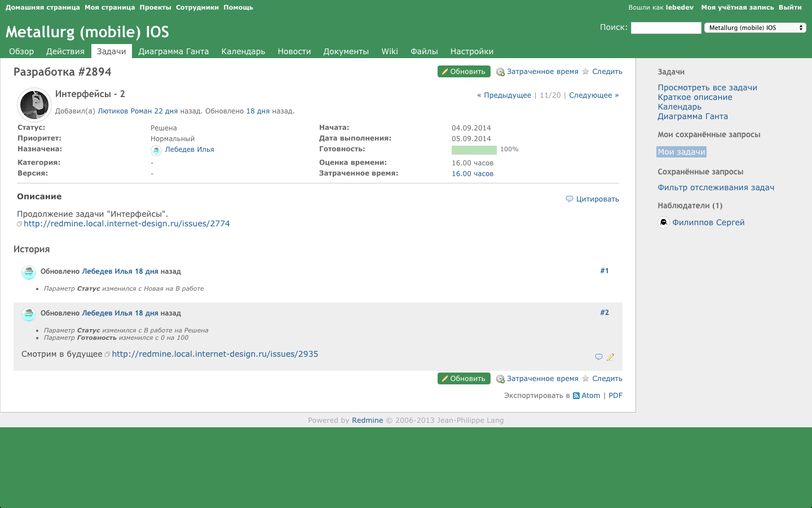Open the project selector dropdown
Viewport: 812px width, 508px height.
point(755,28)
